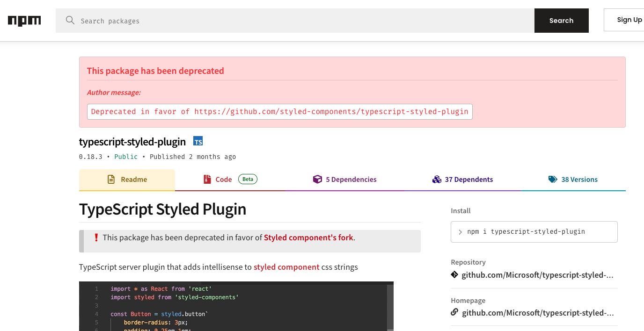
Task: Open the styled component link
Action: 286,267
